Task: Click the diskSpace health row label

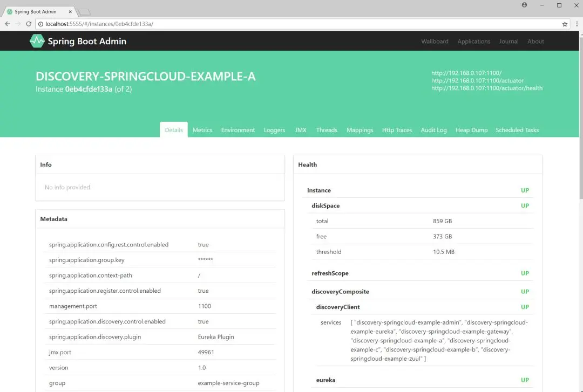Action: click(x=326, y=205)
